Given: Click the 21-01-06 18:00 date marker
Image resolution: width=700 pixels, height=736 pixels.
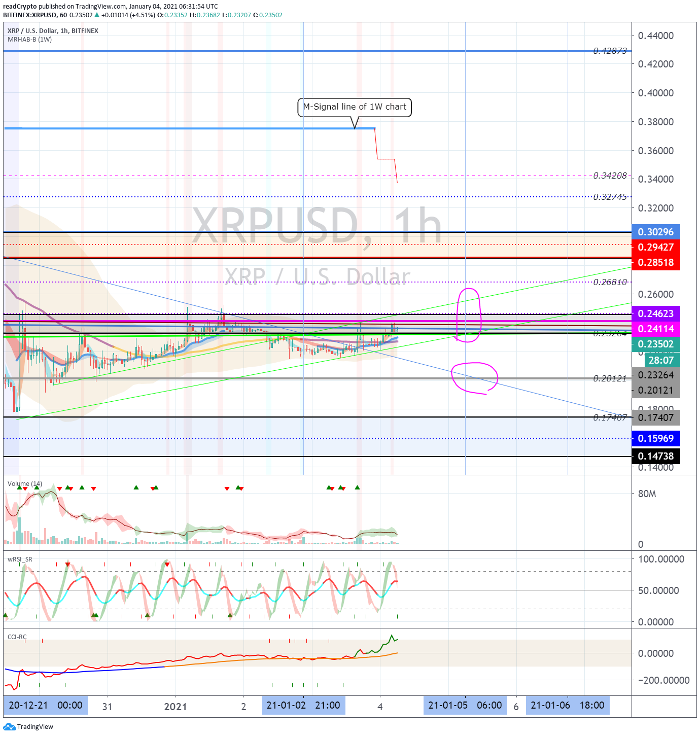Looking at the screenshot, I should (x=568, y=706).
